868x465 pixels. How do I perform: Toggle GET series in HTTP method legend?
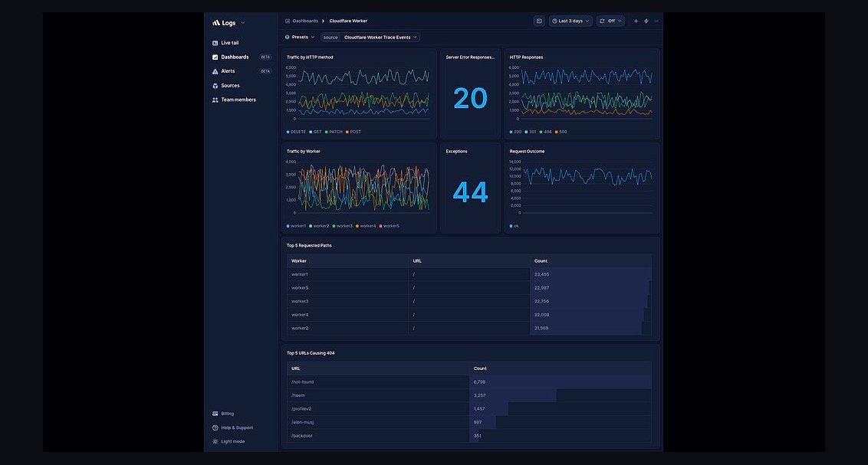(x=316, y=132)
